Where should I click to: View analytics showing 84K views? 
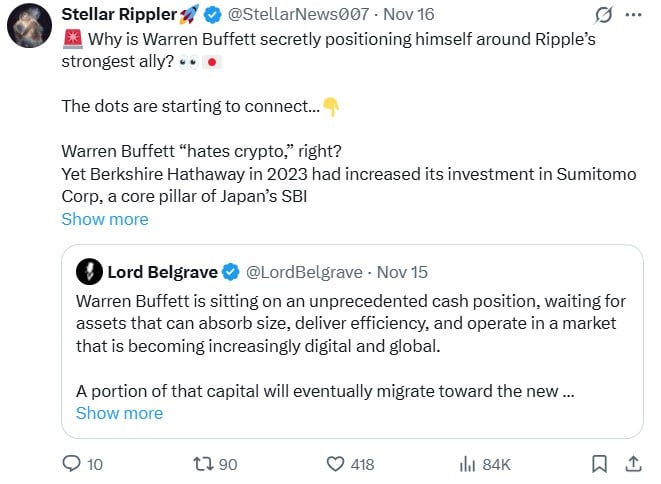pos(467,464)
